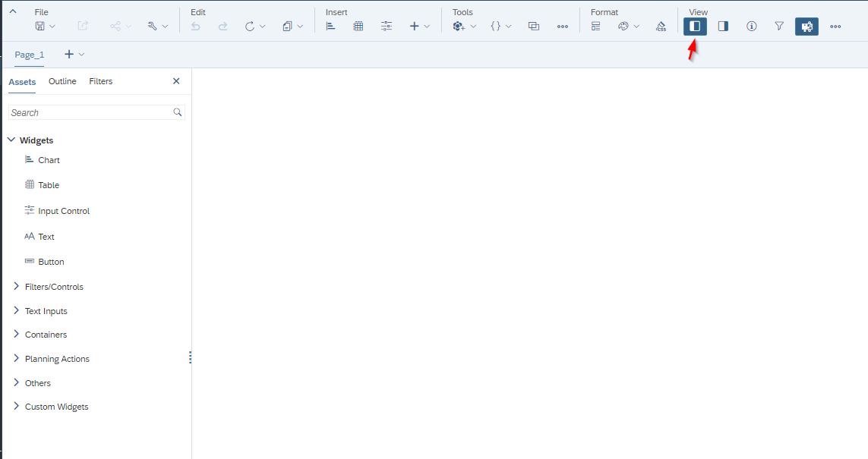Expand the Others section

coord(16,382)
